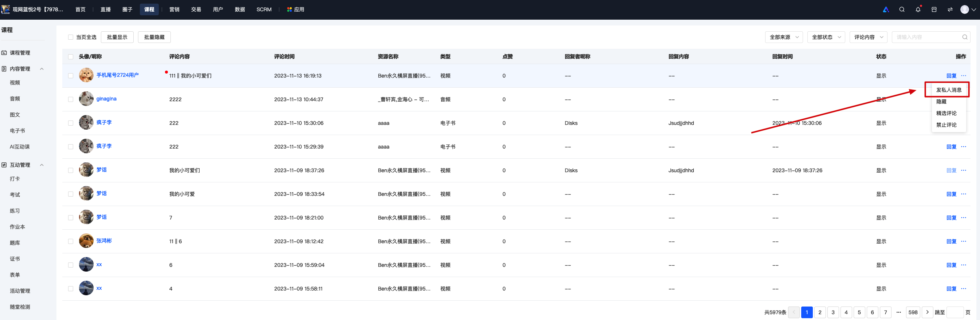This screenshot has width=980, height=320.
Task: Open more actions for 手机尾号2724用户 row
Action: point(963,76)
